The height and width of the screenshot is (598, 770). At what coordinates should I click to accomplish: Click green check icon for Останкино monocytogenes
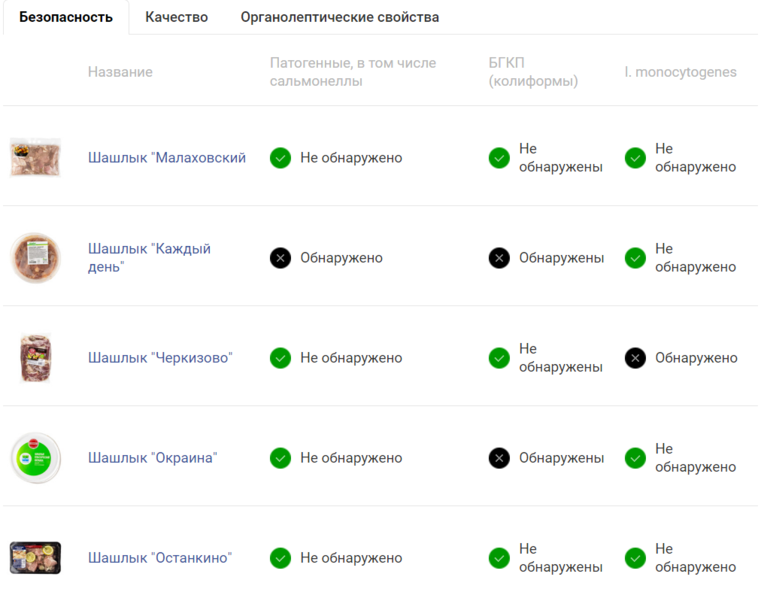(x=635, y=558)
